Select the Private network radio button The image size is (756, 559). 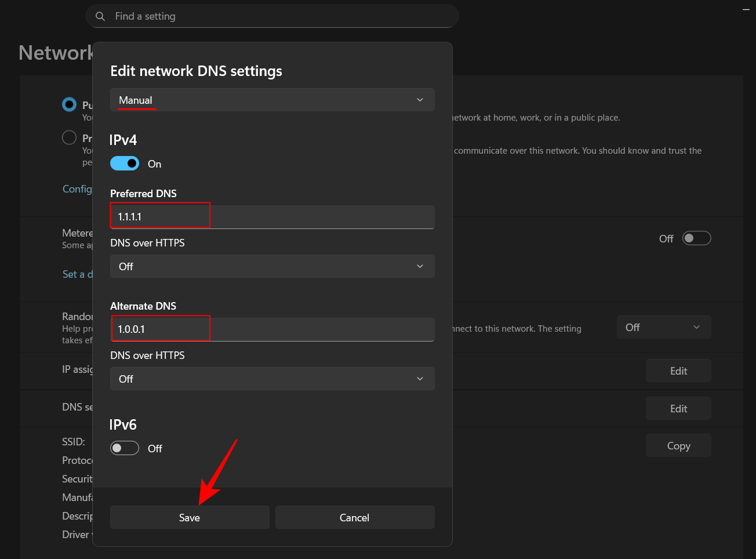[x=70, y=137]
